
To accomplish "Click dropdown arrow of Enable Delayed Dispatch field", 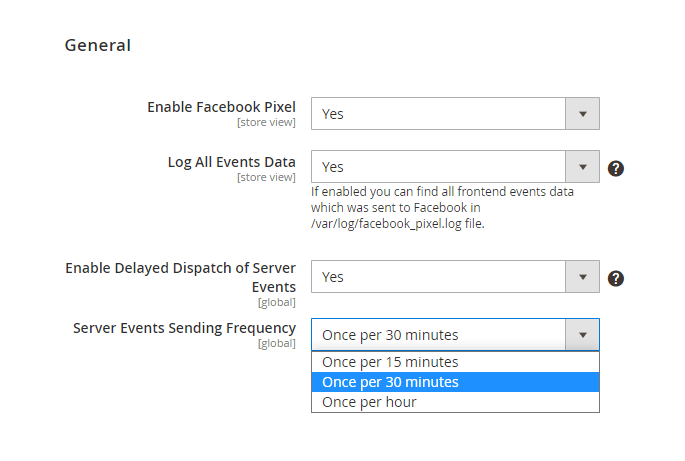I will tap(582, 277).
